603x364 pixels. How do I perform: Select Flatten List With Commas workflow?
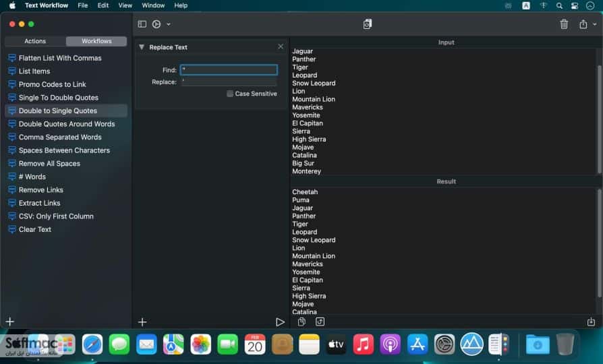point(65,58)
